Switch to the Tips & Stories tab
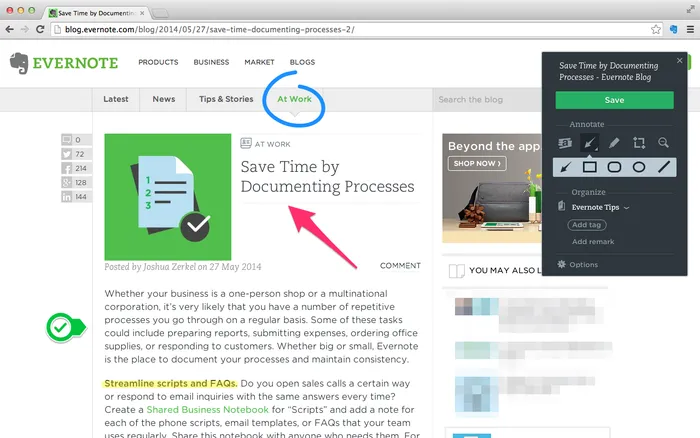700x438 pixels. point(226,99)
